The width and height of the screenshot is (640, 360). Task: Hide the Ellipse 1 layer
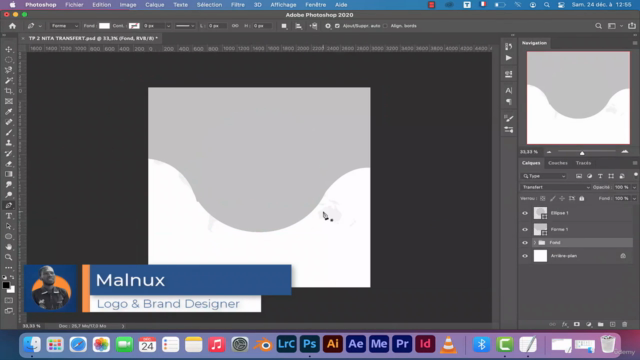[525, 213]
